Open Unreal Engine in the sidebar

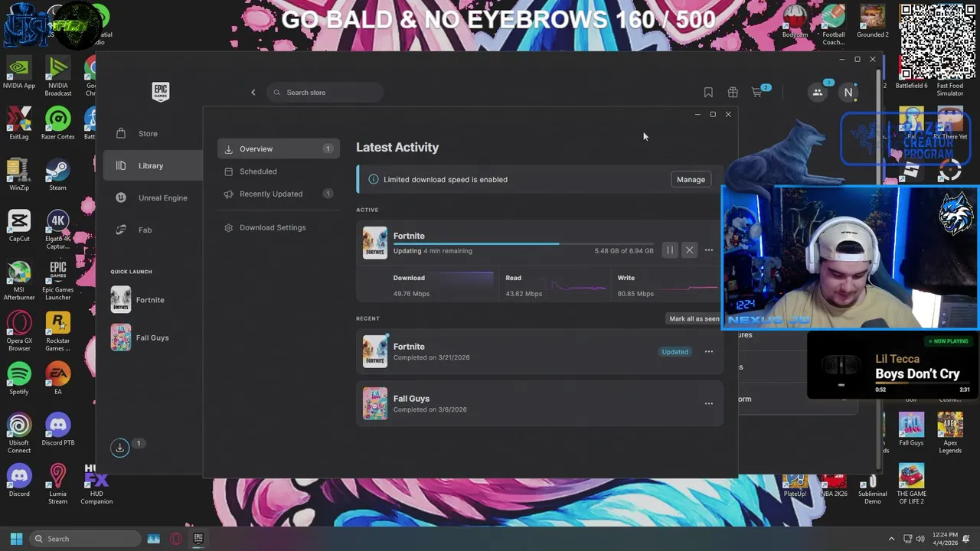pos(152,197)
